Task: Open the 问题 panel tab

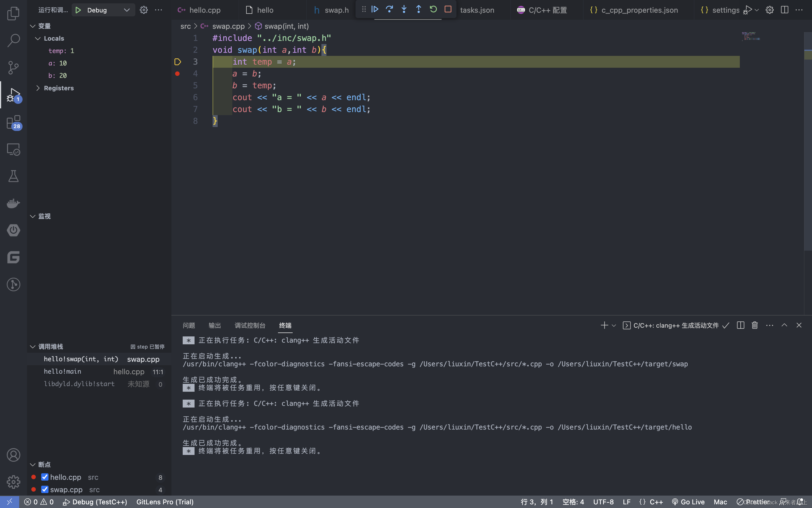Action: (x=189, y=325)
